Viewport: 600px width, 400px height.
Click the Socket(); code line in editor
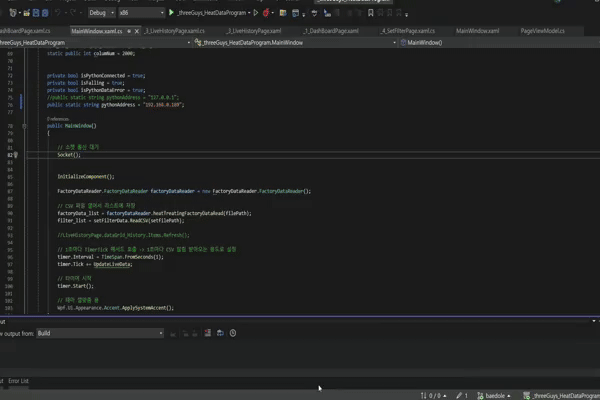coord(69,156)
